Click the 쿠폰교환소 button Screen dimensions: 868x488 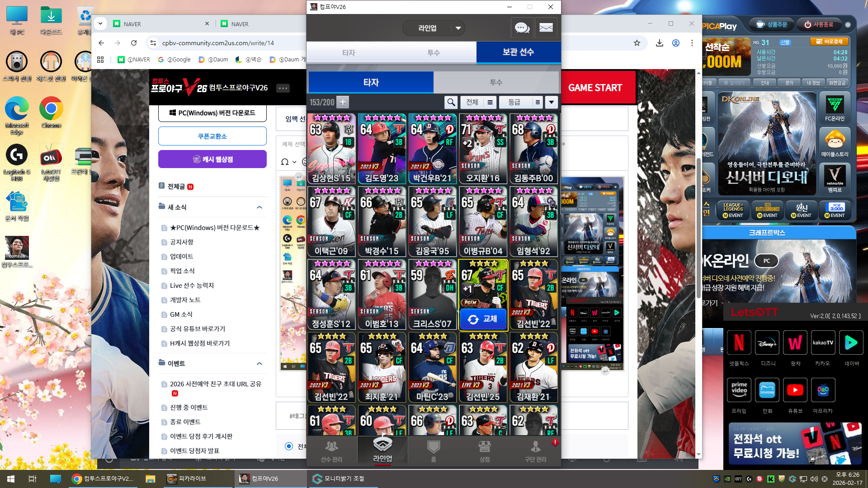click(x=212, y=136)
